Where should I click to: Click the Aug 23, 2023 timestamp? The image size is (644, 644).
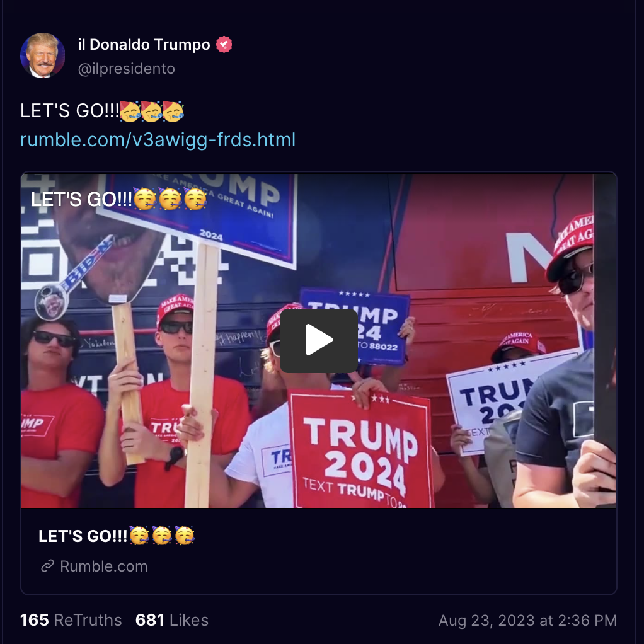[x=527, y=620]
